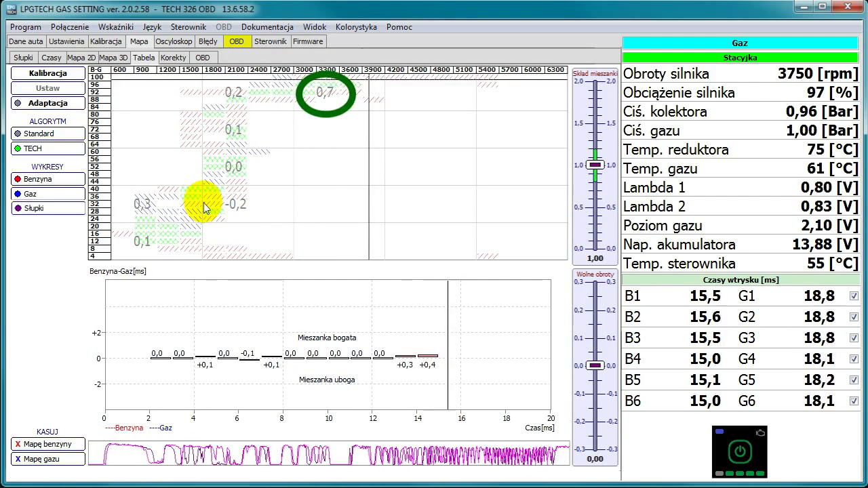This screenshot has width=868, height=488.
Task: Click the Skład mieszanki slider handle
Action: [x=595, y=165]
